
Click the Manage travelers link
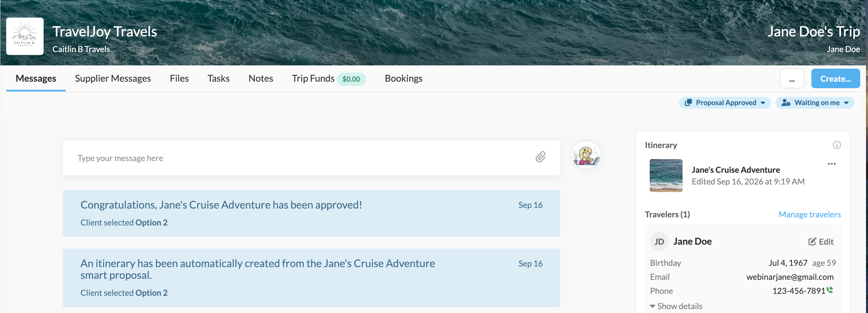[809, 214]
